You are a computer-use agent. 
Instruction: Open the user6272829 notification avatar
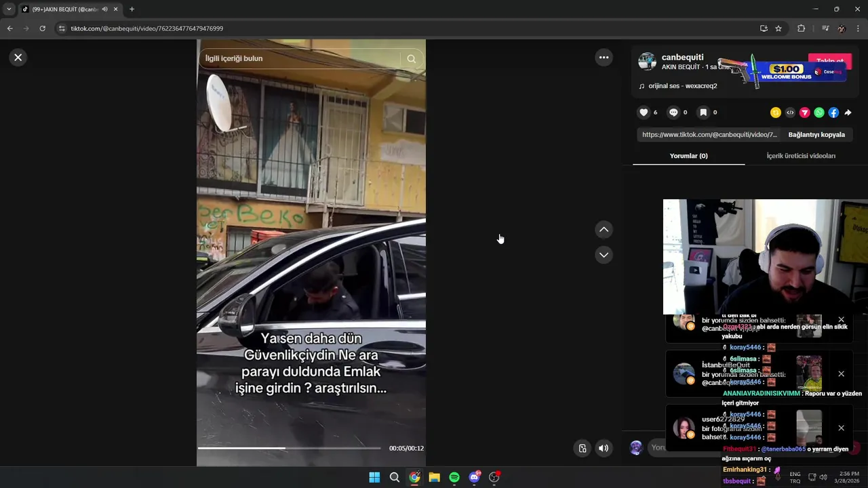pos(684,428)
